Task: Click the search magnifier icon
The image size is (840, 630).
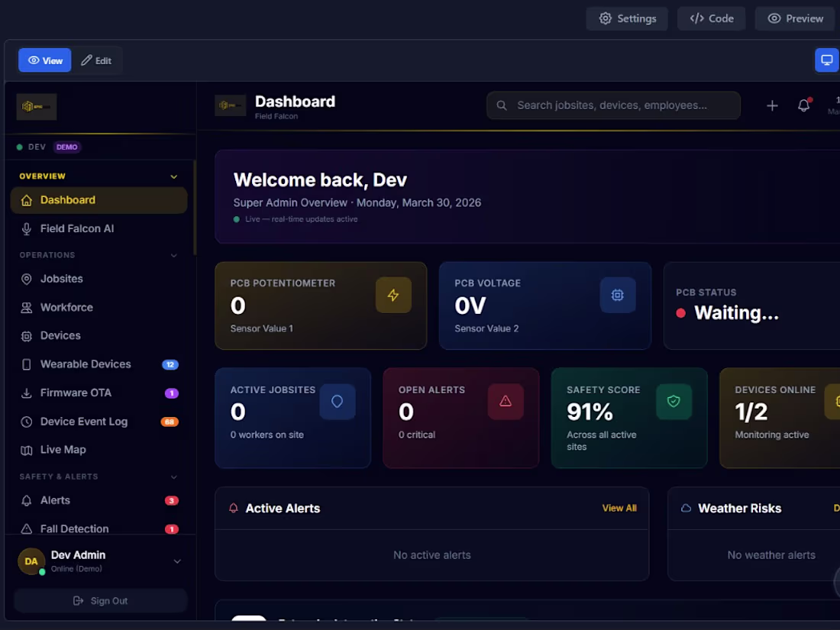Action: (x=502, y=105)
